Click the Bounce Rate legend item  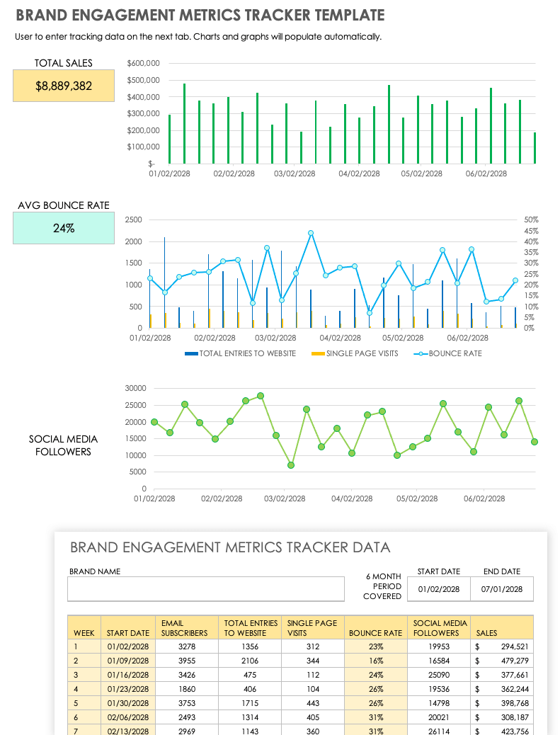pyautogui.click(x=448, y=353)
